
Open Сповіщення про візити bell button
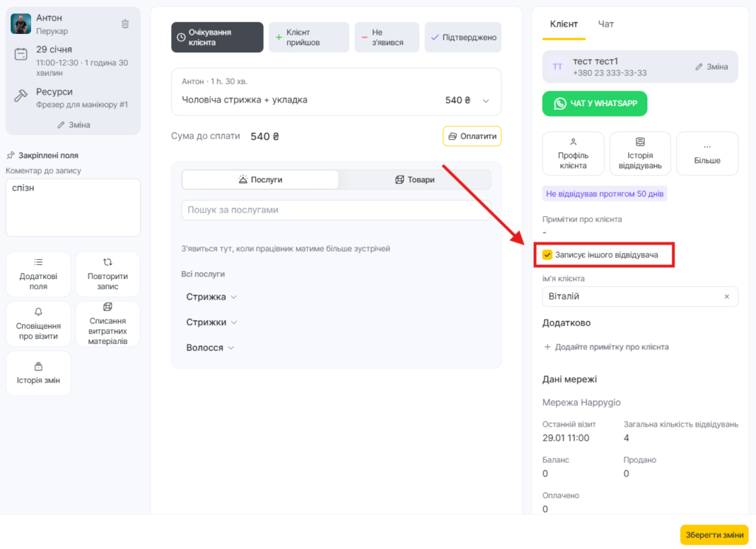point(38,323)
